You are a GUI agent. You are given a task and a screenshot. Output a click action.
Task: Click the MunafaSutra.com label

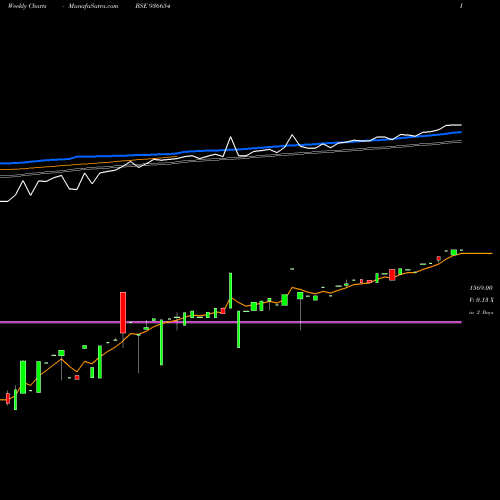pyautogui.click(x=93, y=6)
